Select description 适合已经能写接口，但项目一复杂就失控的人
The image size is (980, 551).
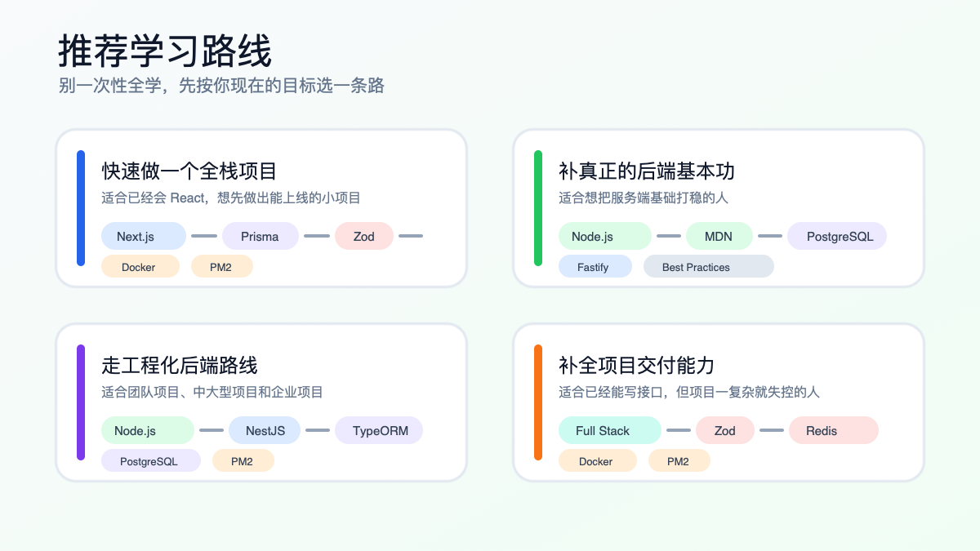(x=689, y=392)
